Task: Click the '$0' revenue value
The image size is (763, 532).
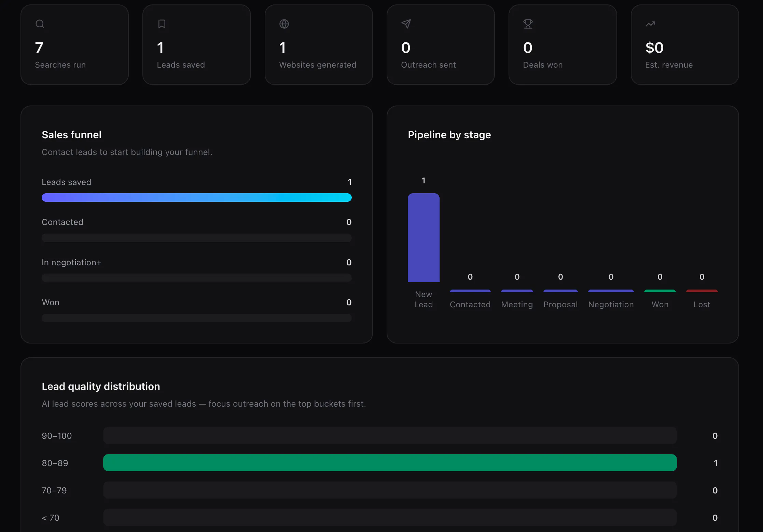Action: point(654,48)
